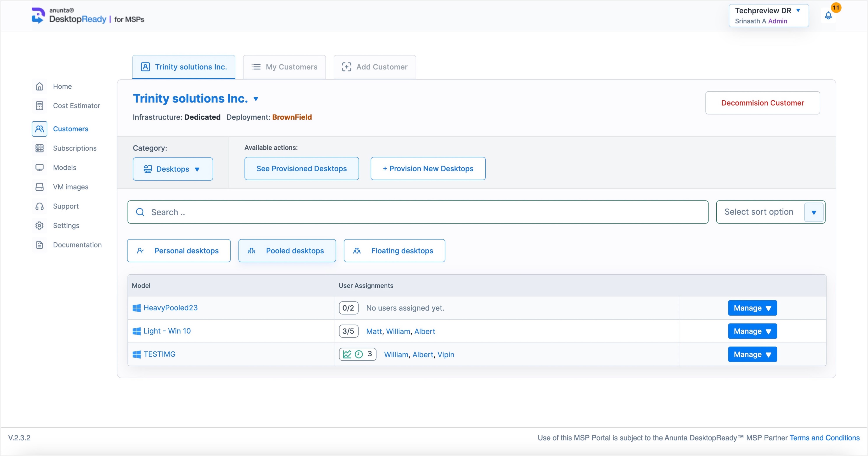This screenshot has width=868, height=456.
Task: Switch to Personal desktops filter
Action: [178, 251]
